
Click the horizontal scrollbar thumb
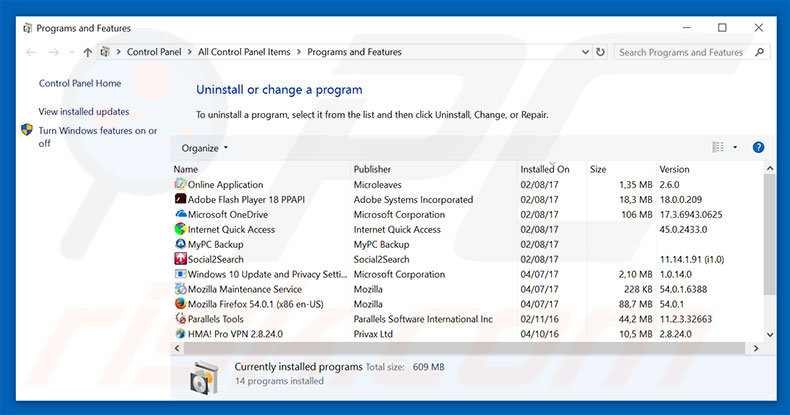[464, 348]
